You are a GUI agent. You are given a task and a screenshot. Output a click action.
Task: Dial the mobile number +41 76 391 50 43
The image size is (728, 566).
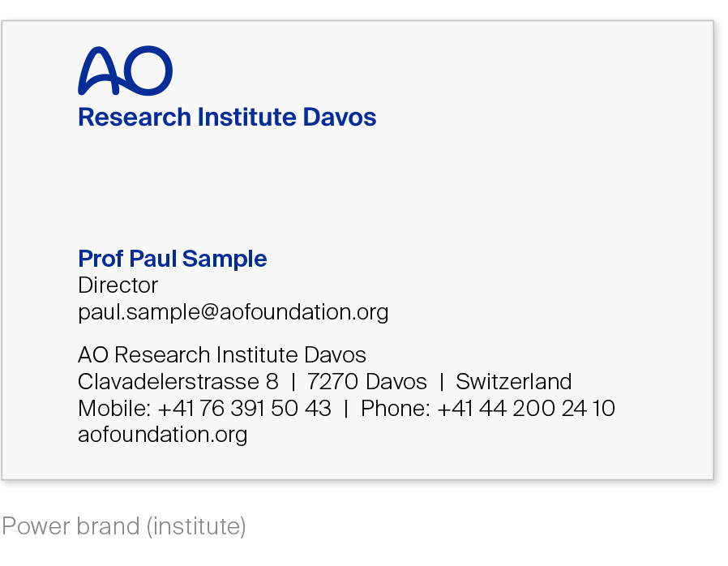pyautogui.click(x=244, y=408)
